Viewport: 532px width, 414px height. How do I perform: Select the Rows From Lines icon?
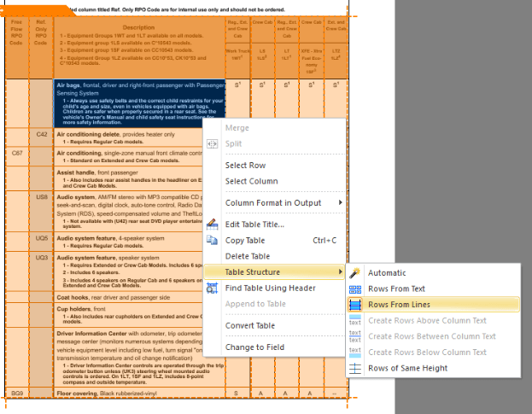[355, 305]
